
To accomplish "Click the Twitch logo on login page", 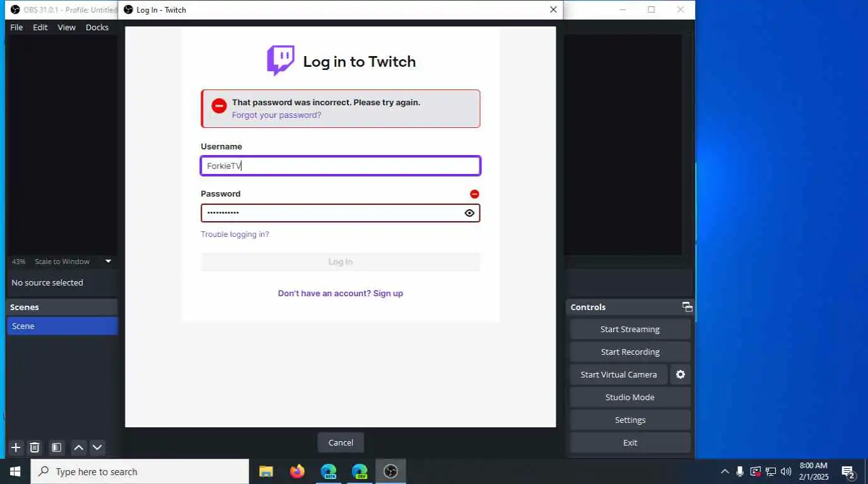I will click(281, 60).
